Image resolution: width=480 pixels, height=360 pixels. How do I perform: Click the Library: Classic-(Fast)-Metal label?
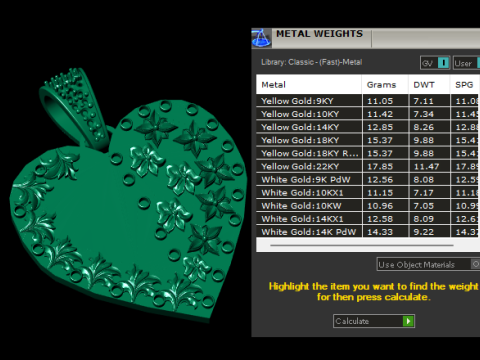pos(312,62)
